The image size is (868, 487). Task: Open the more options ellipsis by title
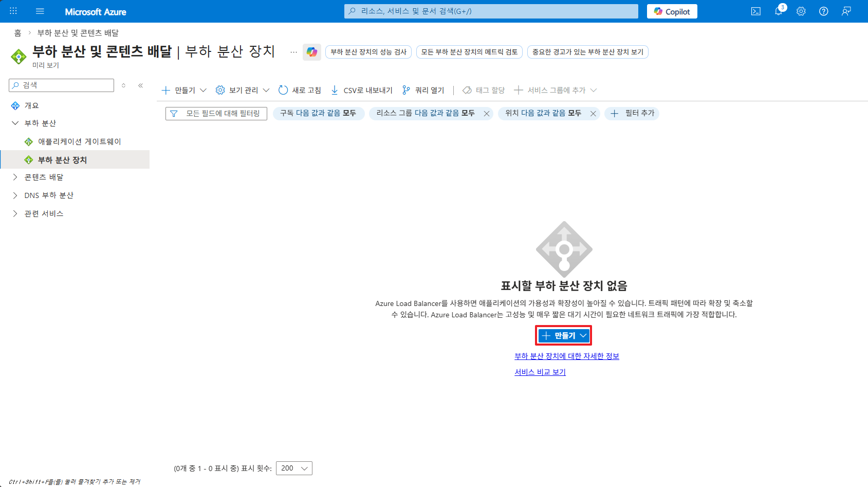(293, 52)
